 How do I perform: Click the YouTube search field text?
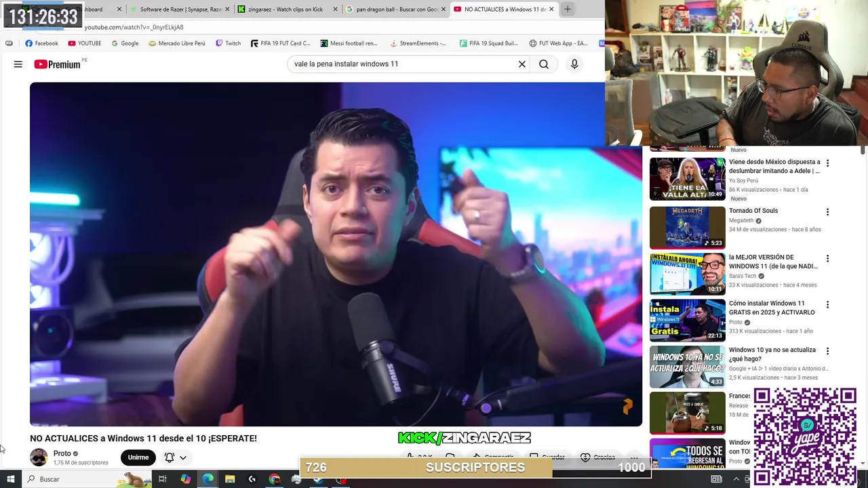tap(346, 64)
